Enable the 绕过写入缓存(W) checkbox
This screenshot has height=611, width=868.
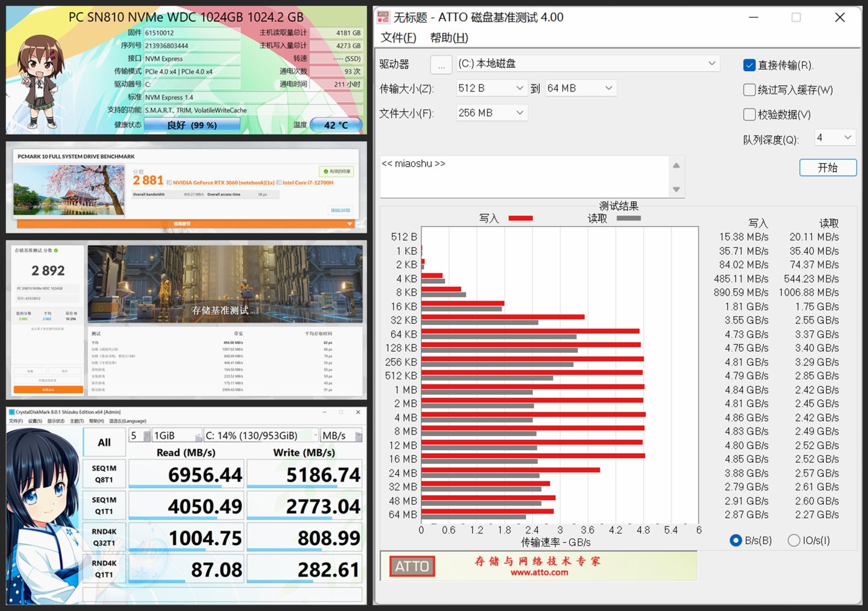point(749,89)
